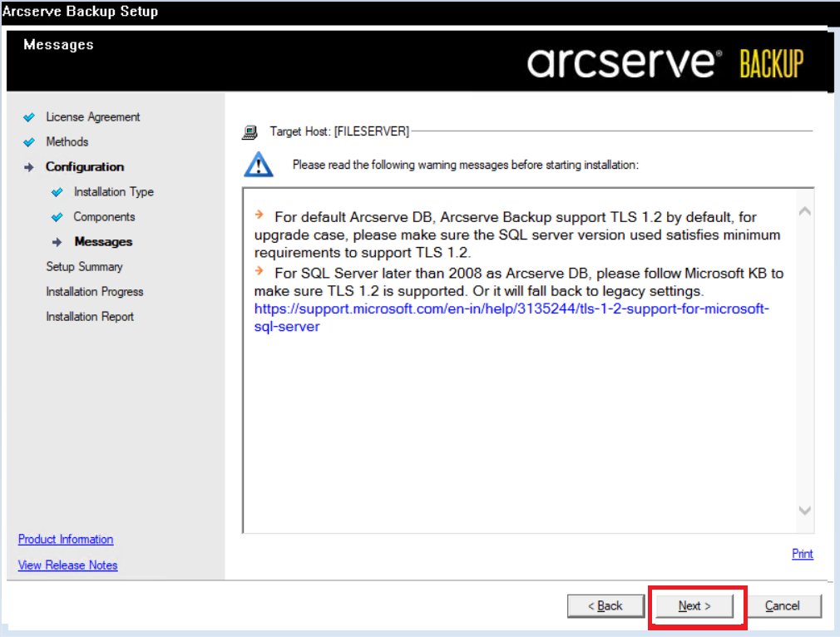Open View Release Notes link
The image size is (840, 637).
67,565
